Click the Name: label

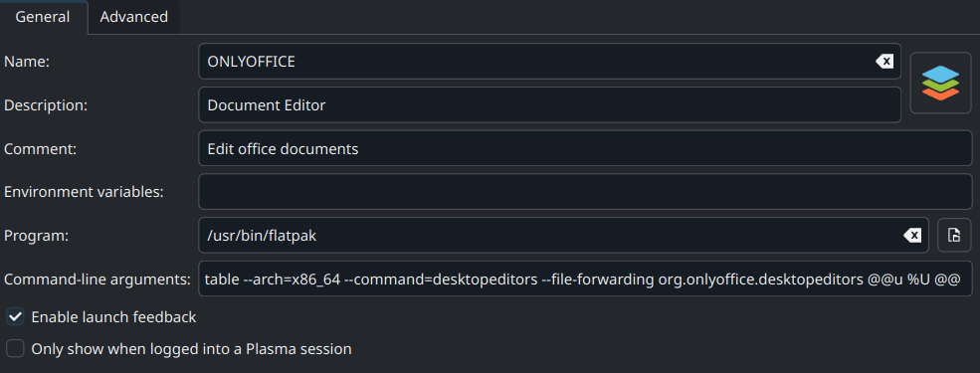(27, 62)
